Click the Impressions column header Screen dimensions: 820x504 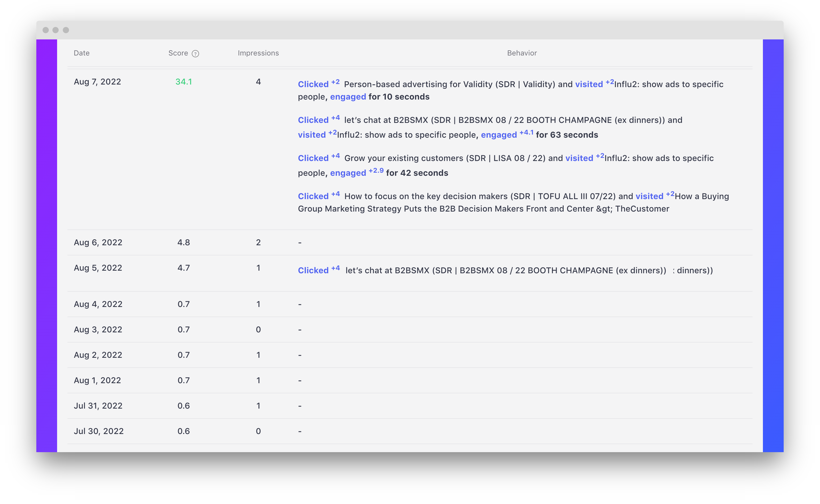pos(258,53)
